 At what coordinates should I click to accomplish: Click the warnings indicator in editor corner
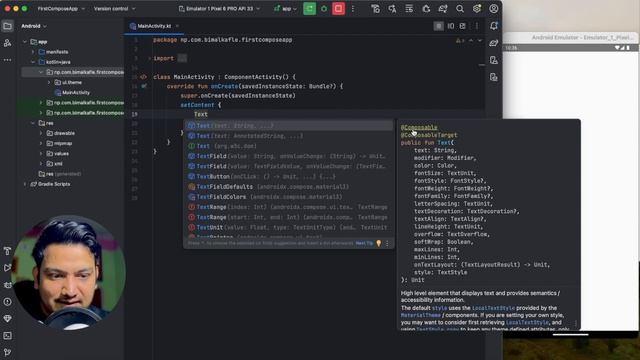(x=460, y=41)
